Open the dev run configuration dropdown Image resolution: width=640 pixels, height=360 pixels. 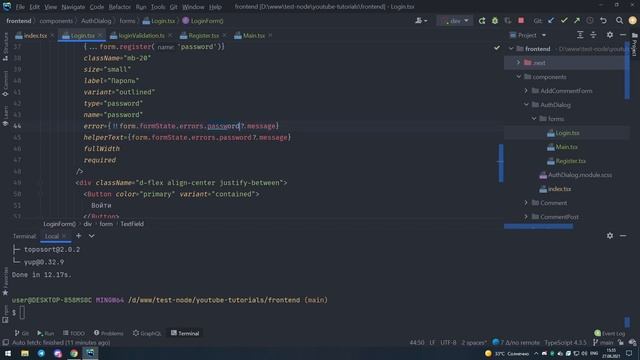click(x=455, y=21)
